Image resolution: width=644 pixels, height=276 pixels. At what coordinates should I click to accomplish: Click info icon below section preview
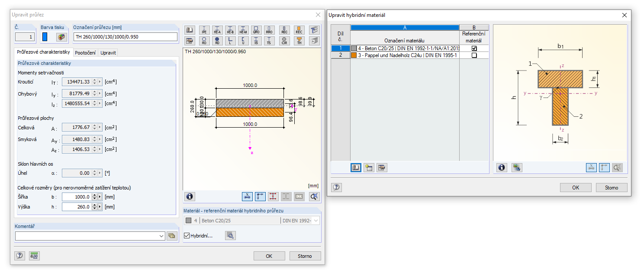click(x=190, y=196)
